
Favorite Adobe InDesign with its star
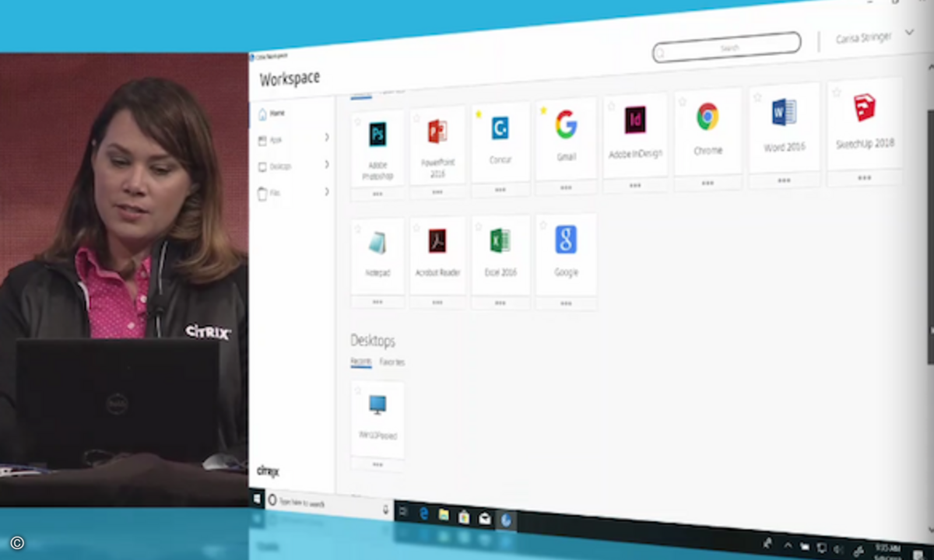611,106
